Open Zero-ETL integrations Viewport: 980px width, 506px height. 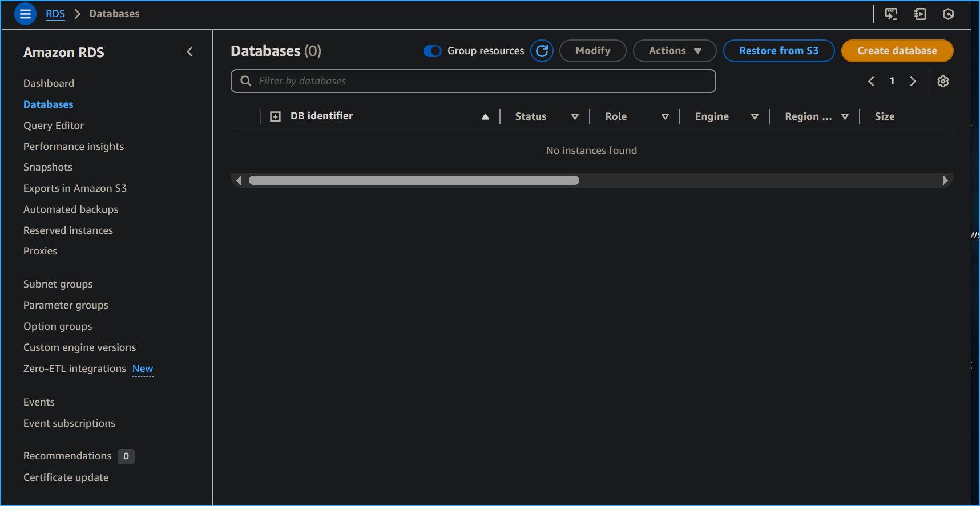pos(75,369)
